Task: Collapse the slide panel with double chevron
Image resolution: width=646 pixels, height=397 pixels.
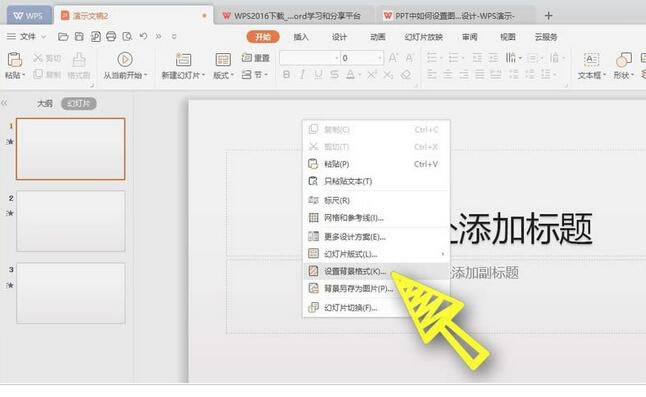Action: click(x=4, y=103)
